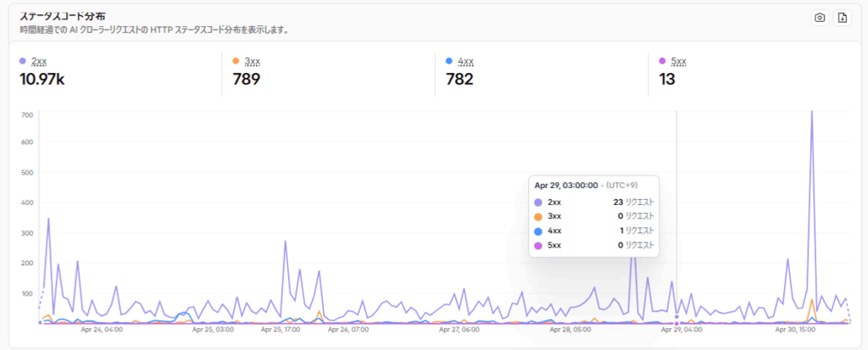Click the orange 3xx legend dot
This screenshot has height=350, width=868.
click(236, 61)
